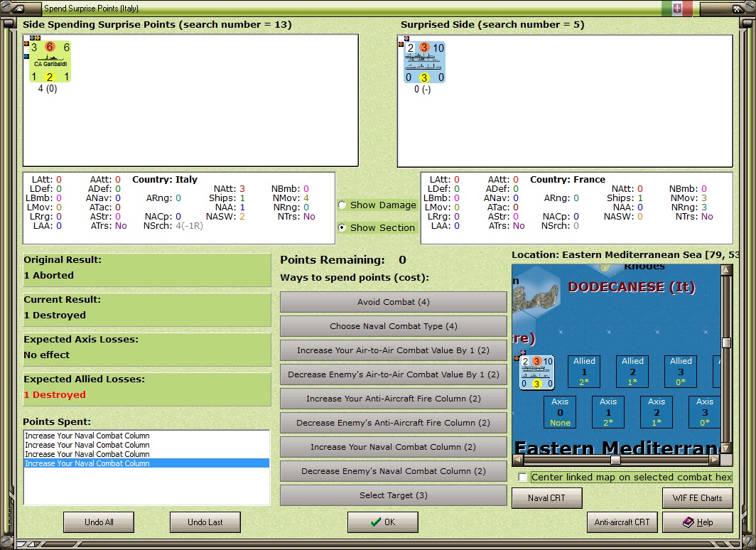The width and height of the screenshot is (756, 550).
Task: Click the flag icon in the title bar
Action: [x=677, y=9]
